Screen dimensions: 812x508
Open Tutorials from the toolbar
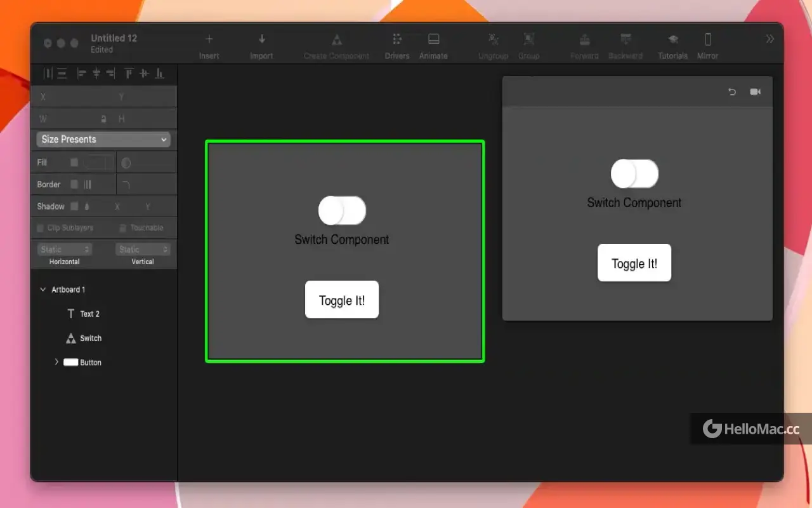click(673, 46)
